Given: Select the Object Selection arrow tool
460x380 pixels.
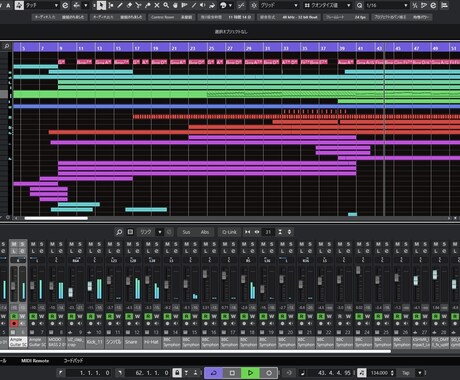Looking at the screenshot, I should coord(101,5).
